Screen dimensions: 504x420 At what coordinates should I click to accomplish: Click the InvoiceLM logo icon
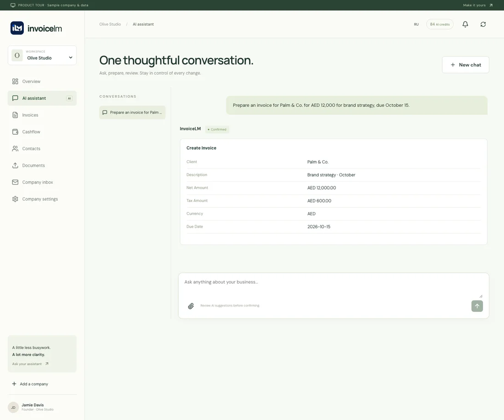point(17,28)
